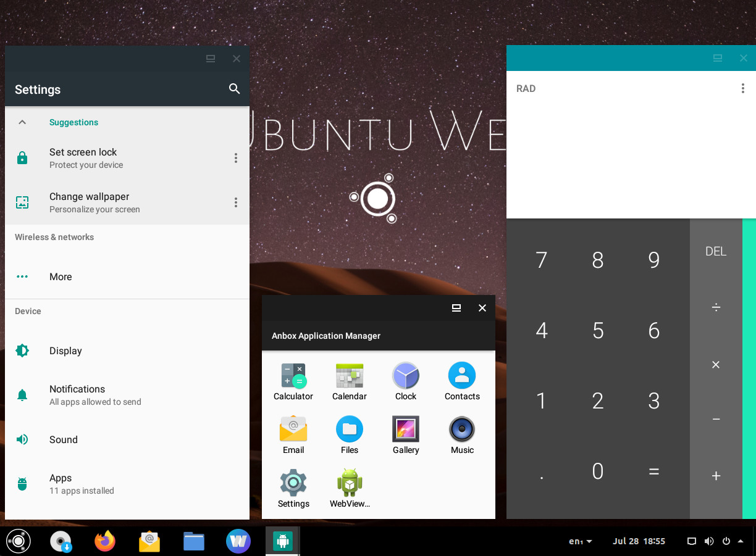
Task: Open Apps showing 11 apps installed
Action: pos(60,484)
